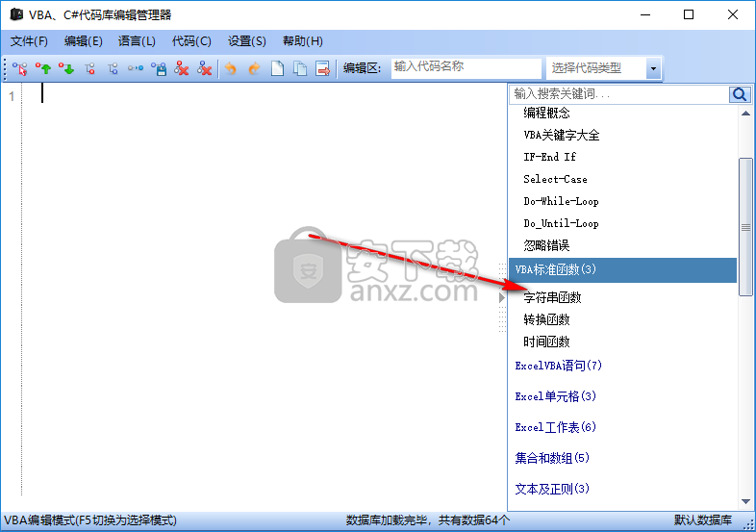Click the undo orange arrow icon
The width and height of the screenshot is (756, 532).
click(x=231, y=69)
